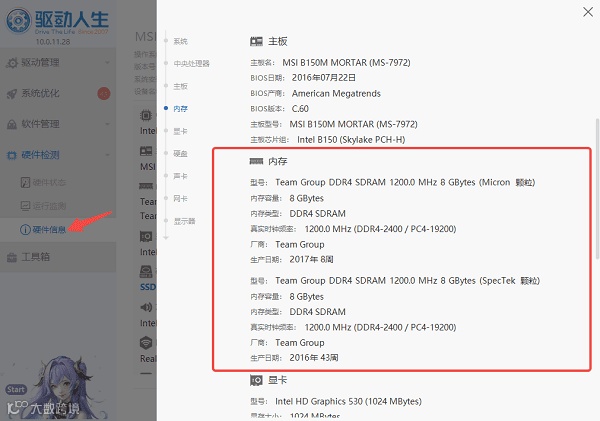600x421 pixels.
Task: Jump to 系统 section in navigation
Action: click(180, 41)
